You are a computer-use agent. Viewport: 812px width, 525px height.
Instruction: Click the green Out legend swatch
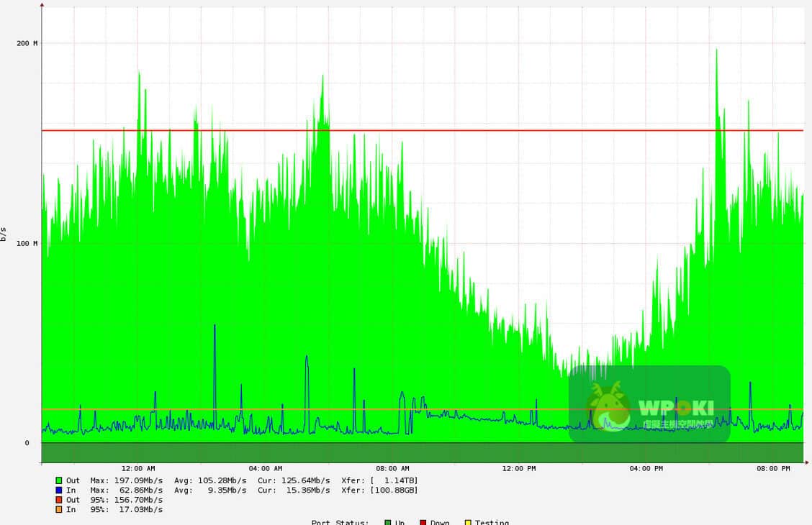pyautogui.click(x=59, y=480)
